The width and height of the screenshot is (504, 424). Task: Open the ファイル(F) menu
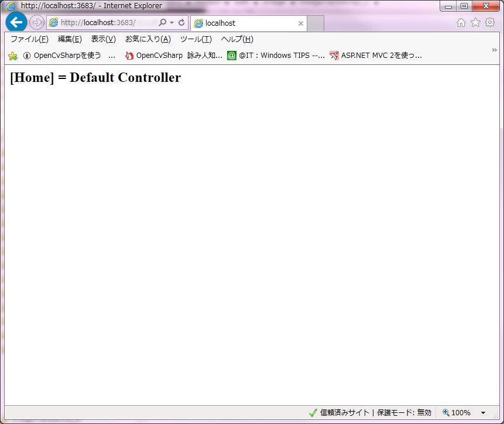30,39
